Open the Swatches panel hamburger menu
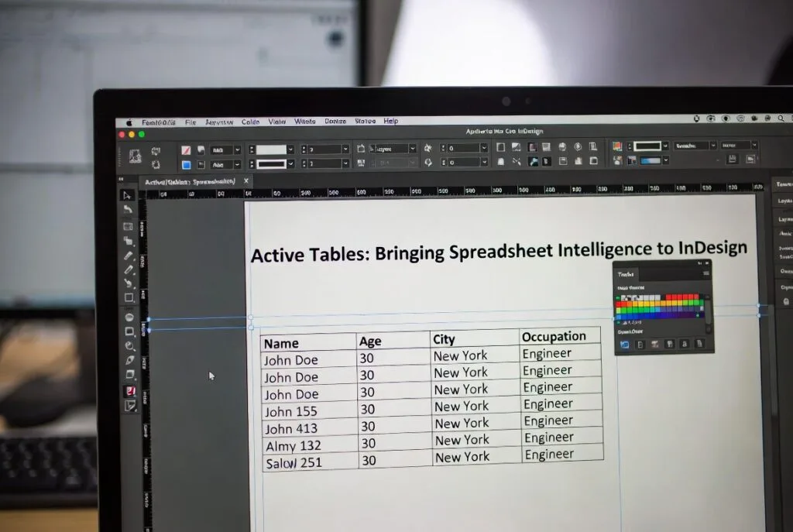This screenshot has height=532, width=793. tap(706, 273)
